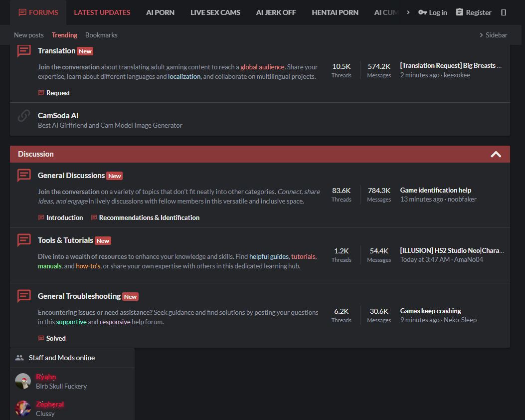Image resolution: width=525 pixels, height=420 pixels.
Task: Open the Solved subforum link
Action: 56,338
